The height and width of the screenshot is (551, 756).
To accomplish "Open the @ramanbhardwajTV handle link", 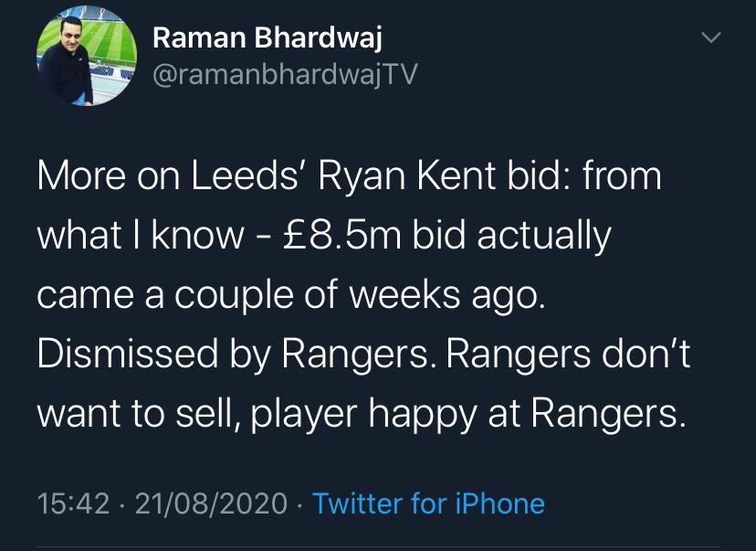I will click(x=285, y=75).
